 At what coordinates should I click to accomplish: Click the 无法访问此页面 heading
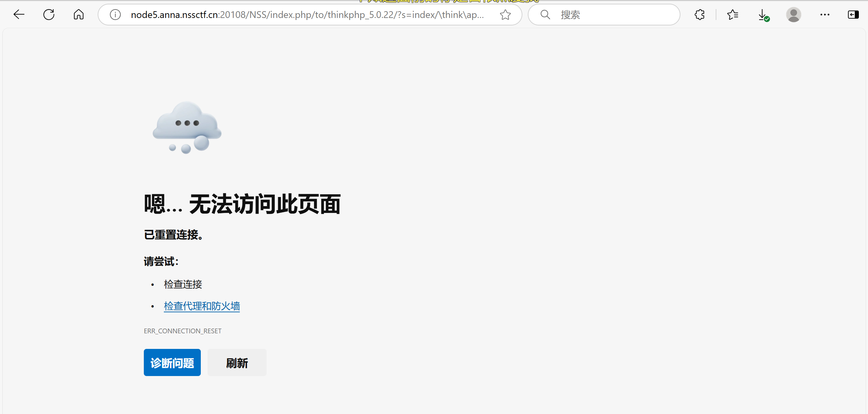[x=242, y=204]
